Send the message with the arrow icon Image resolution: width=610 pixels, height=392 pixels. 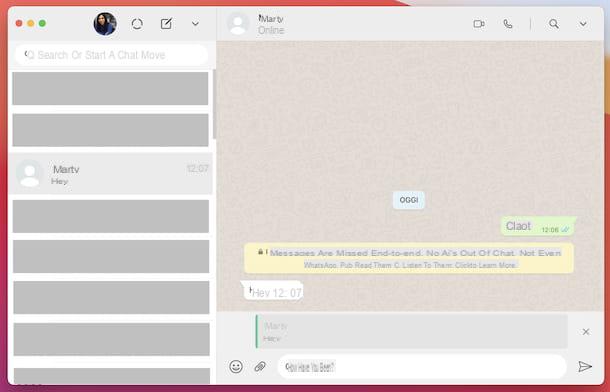pos(585,366)
